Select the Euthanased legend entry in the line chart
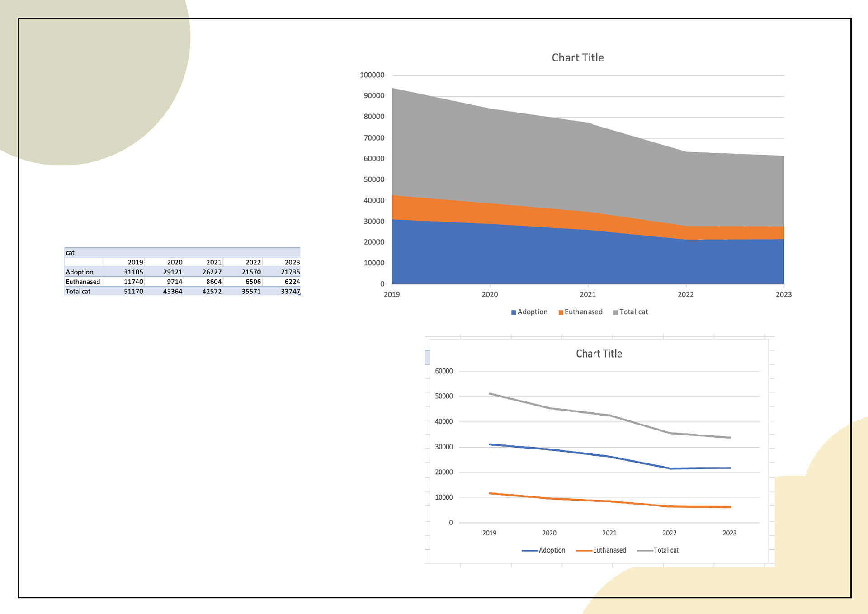This screenshot has width=868, height=614. 601,550
